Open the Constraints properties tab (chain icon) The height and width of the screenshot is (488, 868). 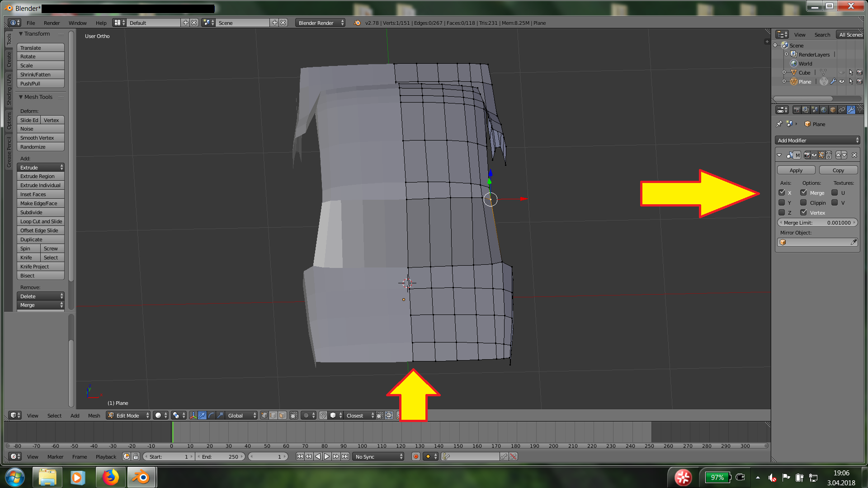pyautogui.click(x=842, y=110)
